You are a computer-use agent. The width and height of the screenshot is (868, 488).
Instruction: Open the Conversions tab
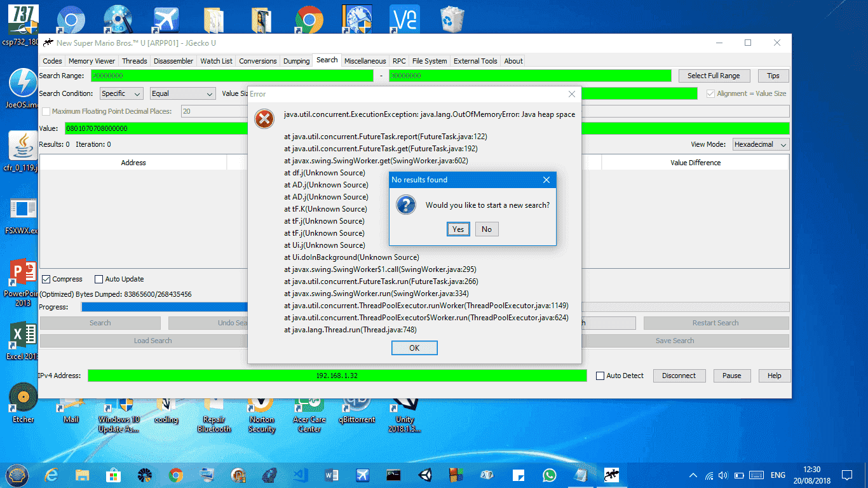258,61
